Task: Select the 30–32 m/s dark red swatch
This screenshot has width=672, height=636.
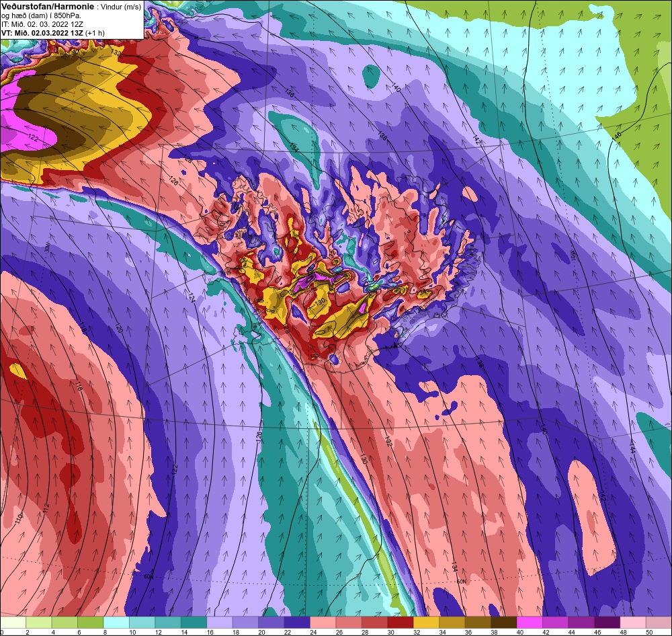Action: (401, 623)
